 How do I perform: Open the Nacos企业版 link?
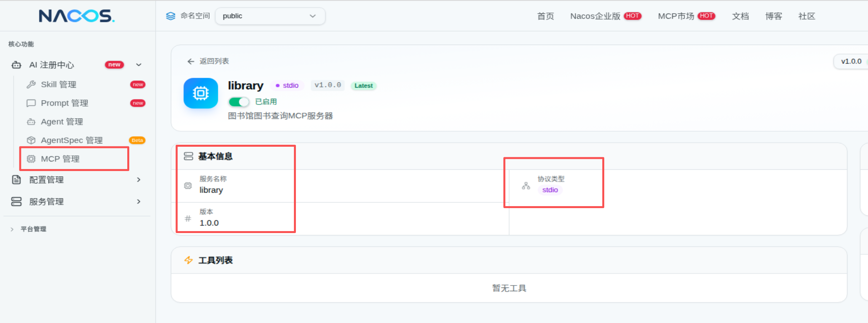pyautogui.click(x=595, y=16)
